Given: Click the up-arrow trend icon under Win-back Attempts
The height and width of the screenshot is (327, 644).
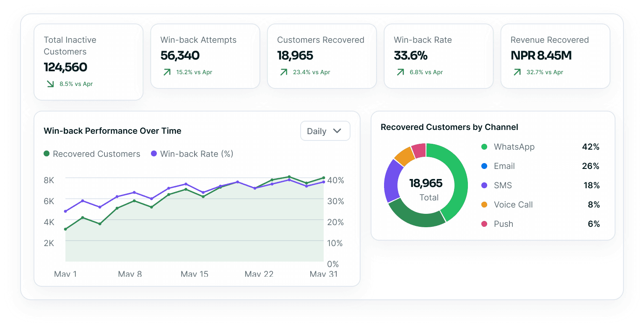Looking at the screenshot, I should click(x=167, y=72).
